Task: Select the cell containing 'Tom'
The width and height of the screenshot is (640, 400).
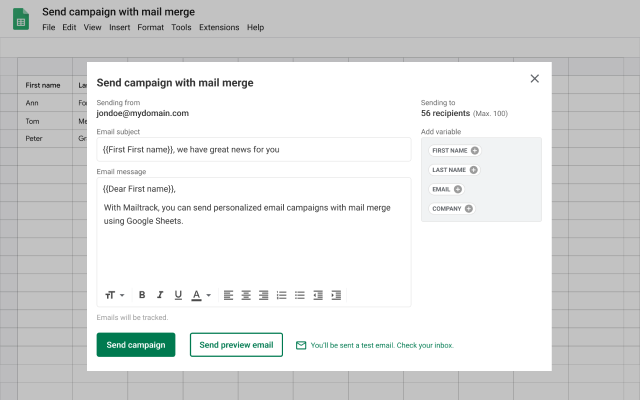Action: pos(45,121)
